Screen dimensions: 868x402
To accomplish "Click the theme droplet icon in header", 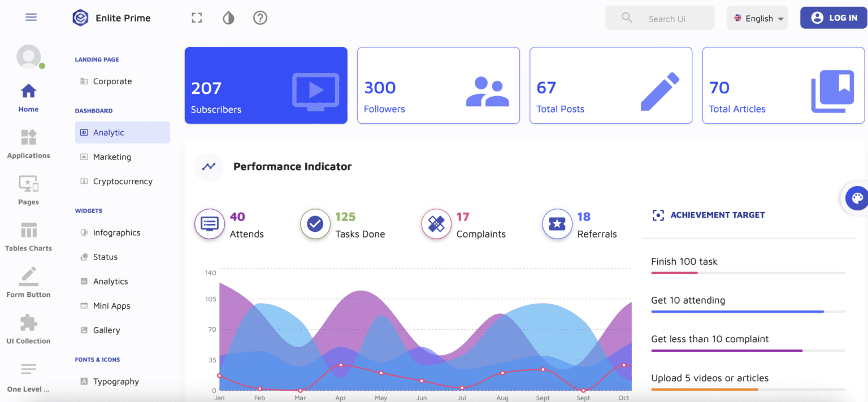I will [x=228, y=18].
